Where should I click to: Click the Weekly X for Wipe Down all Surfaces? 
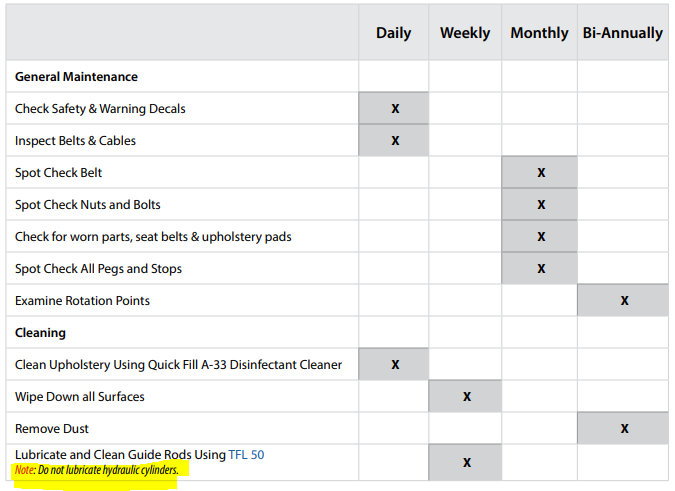click(x=467, y=397)
